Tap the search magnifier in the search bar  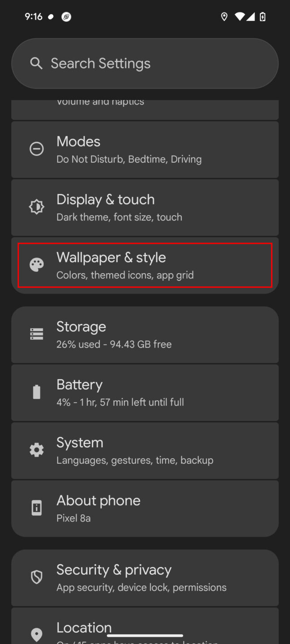tap(36, 63)
